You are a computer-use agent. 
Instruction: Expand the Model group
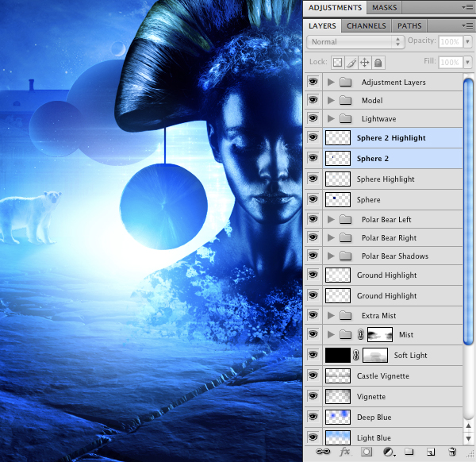pos(331,100)
